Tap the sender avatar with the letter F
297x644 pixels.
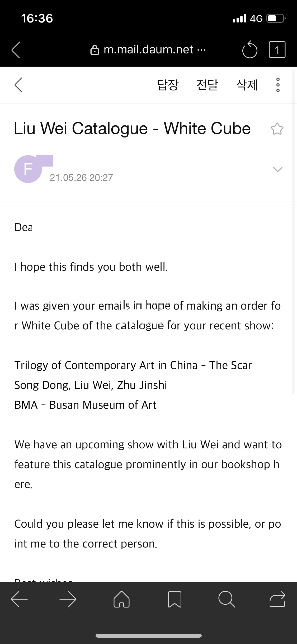pyautogui.click(x=28, y=169)
